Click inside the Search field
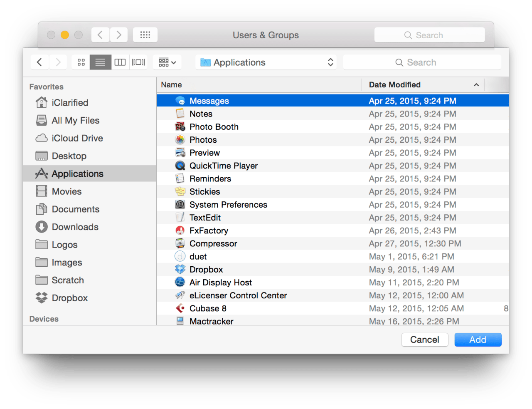The height and width of the screenshot is (409, 532). pyautogui.click(x=422, y=62)
